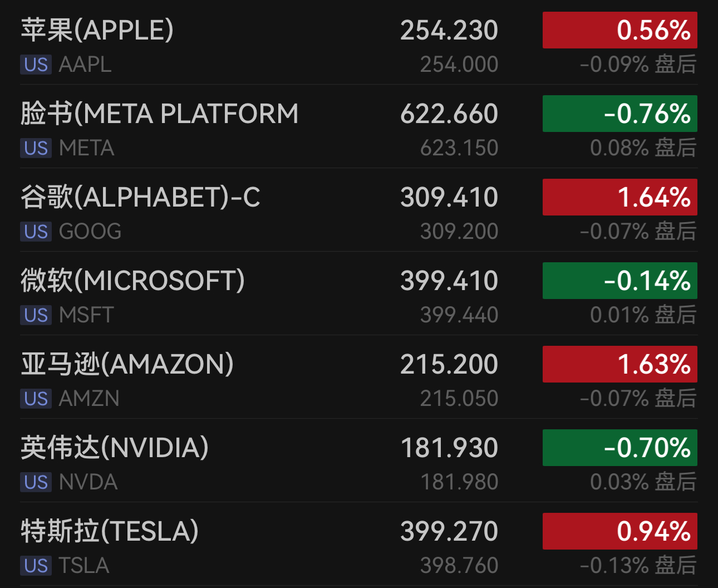Open the 微软(MICROSOFT) stock details

pos(132,281)
